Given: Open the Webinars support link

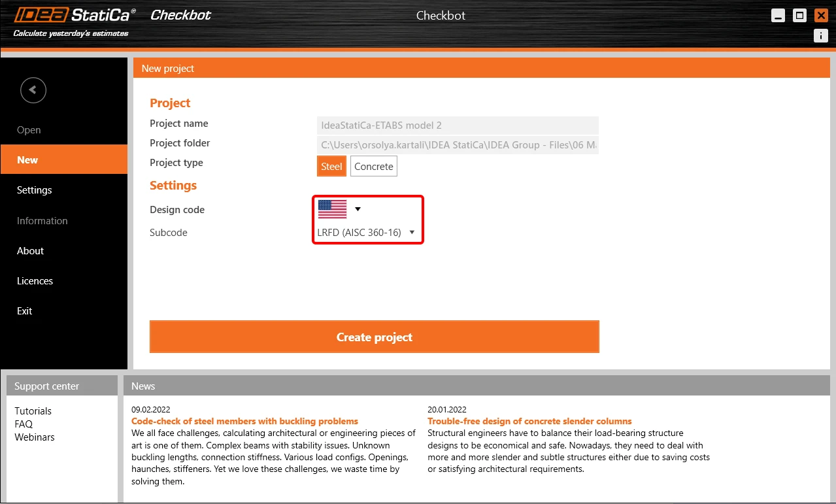Looking at the screenshot, I should click(35, 437).
